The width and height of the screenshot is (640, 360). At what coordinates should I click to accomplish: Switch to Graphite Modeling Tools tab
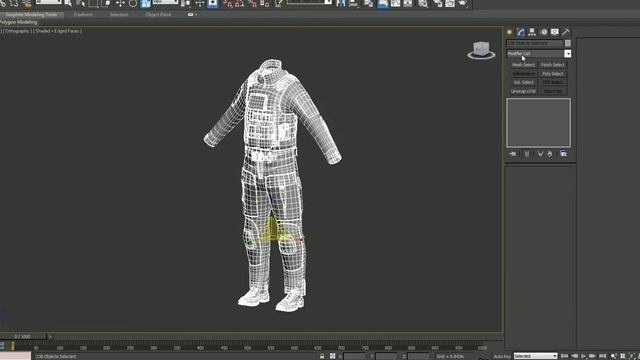[31, 14]
